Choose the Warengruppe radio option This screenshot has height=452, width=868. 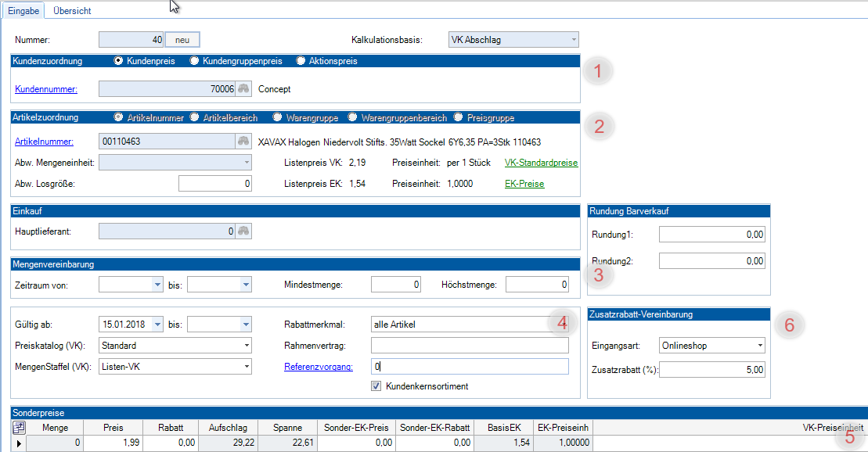click(277, 117)
